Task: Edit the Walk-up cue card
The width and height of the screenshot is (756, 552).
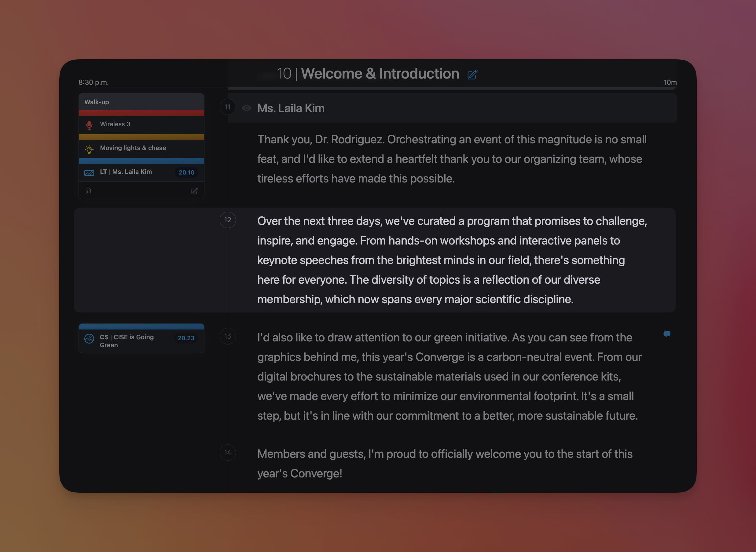Action: click(x=194, y=191)
